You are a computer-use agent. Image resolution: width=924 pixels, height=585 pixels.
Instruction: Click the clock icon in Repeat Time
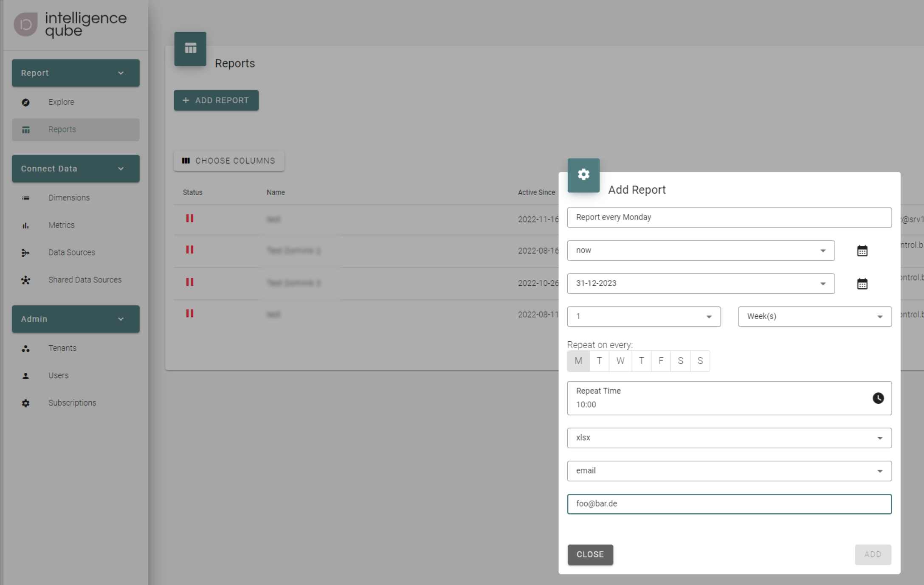pos(878,398)
